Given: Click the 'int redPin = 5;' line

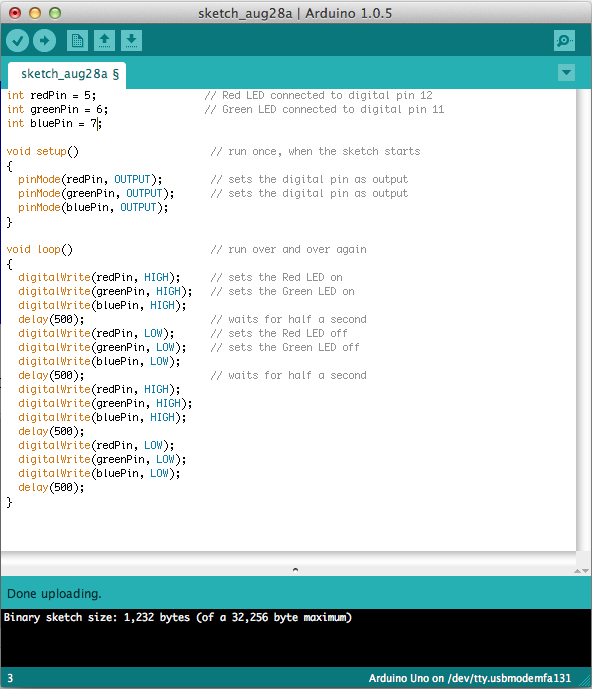Looking at the screenshot, I should point(51,95).
